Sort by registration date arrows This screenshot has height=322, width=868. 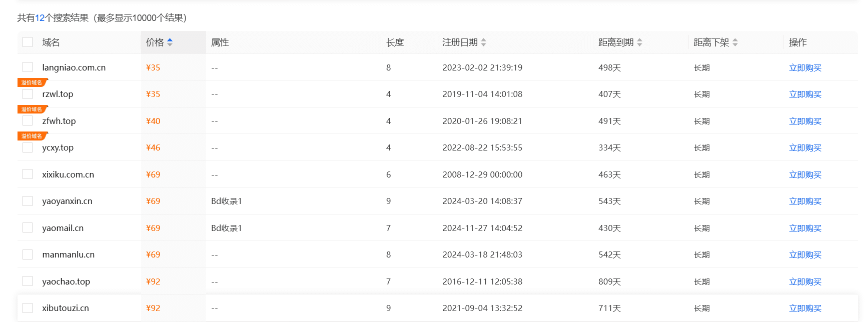point(483,42)
